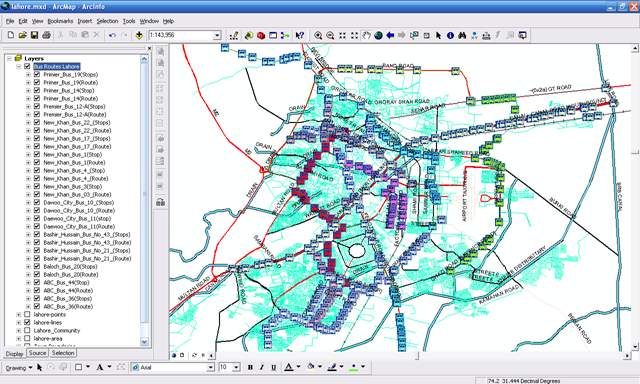640x384 pixels.
Task: Select the Zoom Out tool
Action: tap(330, 36)
